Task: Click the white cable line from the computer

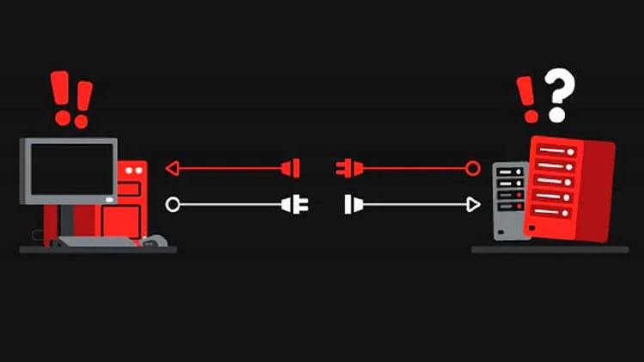Action: (230, 204)
